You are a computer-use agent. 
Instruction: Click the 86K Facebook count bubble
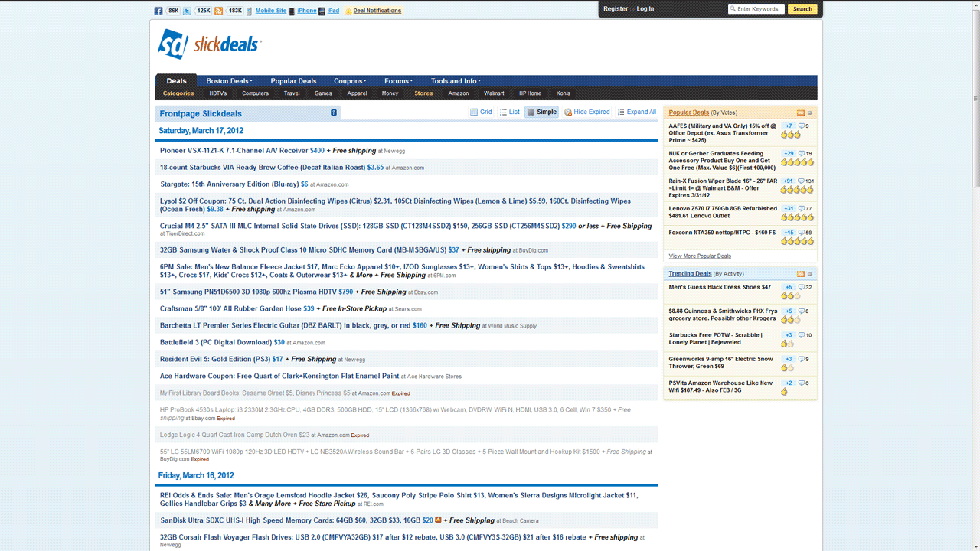pos(173,11)
